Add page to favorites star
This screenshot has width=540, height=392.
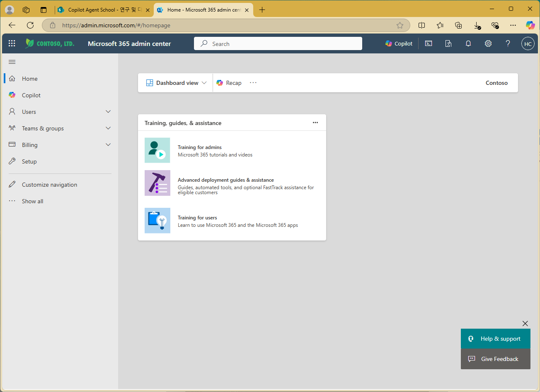point(400,25)
